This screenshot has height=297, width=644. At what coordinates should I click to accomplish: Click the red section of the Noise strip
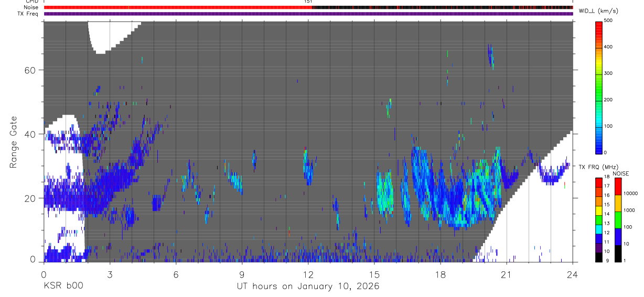click(178, 7)
